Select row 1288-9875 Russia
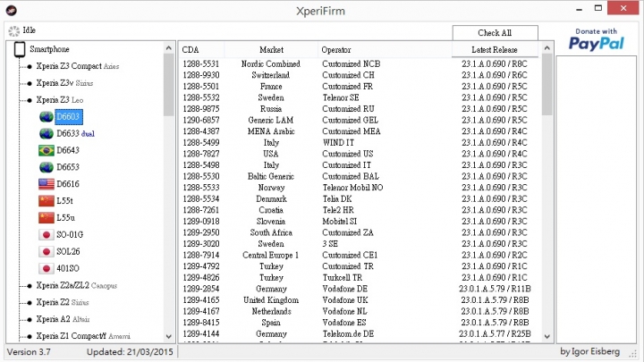Image resolution: width=644 pixels, height=362 pixels. 360,109
